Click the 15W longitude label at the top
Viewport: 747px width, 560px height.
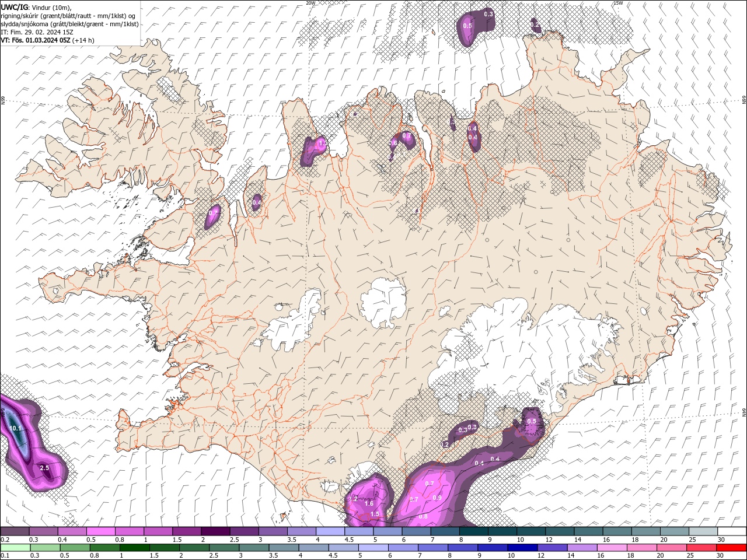click(618, 3)
